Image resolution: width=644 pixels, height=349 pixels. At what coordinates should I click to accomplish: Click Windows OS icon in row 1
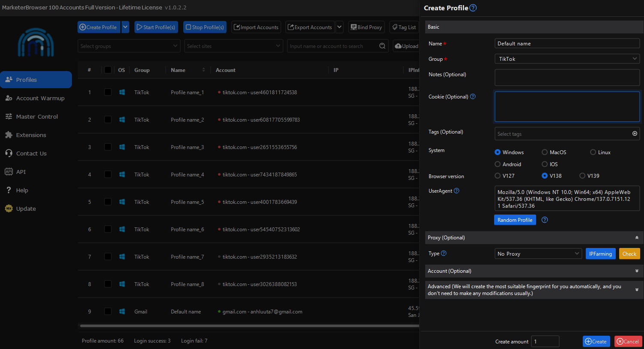[x=122, y=92]
